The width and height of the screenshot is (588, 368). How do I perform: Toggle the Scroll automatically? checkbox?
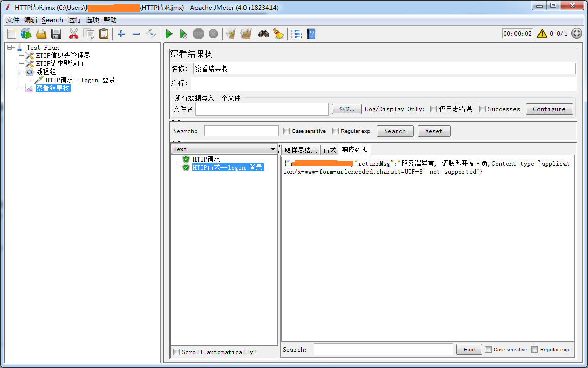tap(176, 352)
